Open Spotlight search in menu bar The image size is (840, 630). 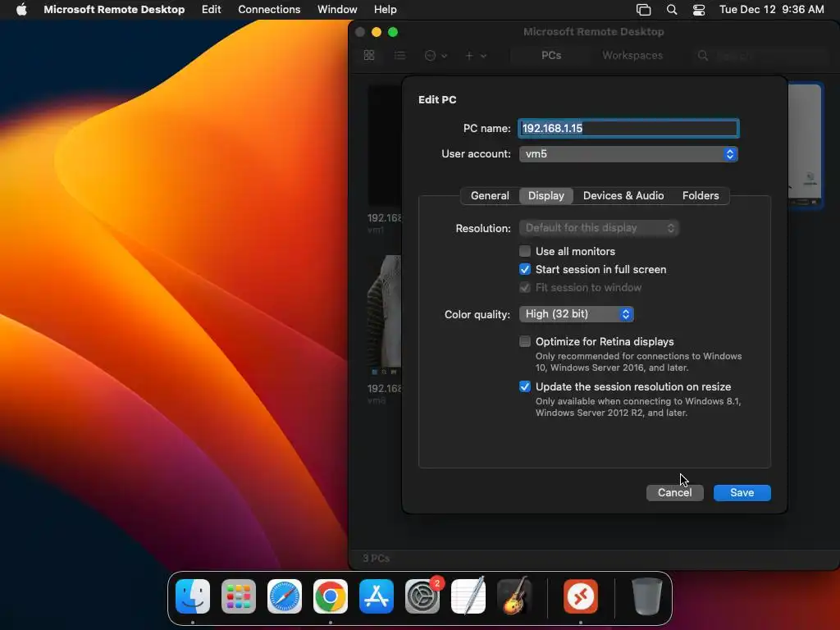pos(672,10)
